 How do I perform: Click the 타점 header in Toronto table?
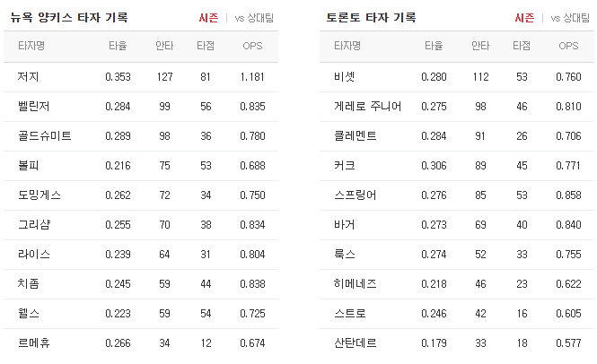[x=522, y=46]
